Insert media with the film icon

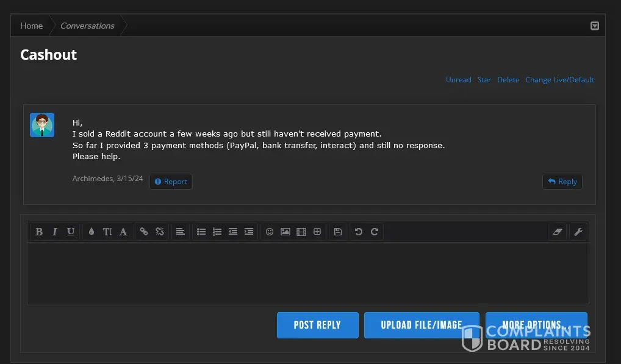(301, 232)
